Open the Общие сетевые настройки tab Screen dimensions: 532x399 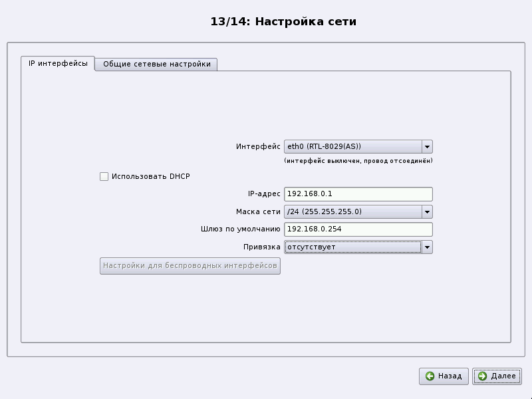(x=157, y=65)
